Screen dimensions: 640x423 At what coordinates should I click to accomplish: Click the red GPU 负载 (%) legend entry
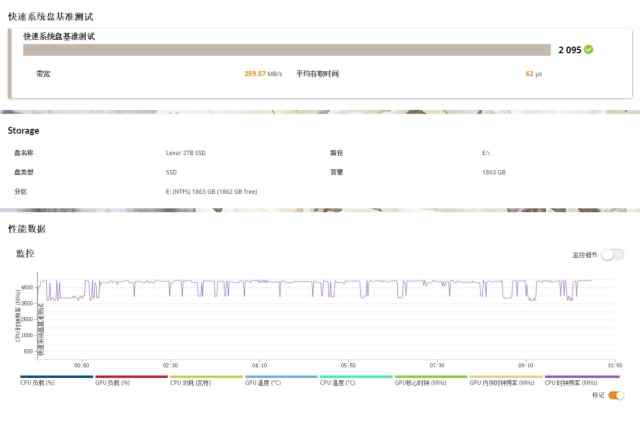click(x=112, y=382)
